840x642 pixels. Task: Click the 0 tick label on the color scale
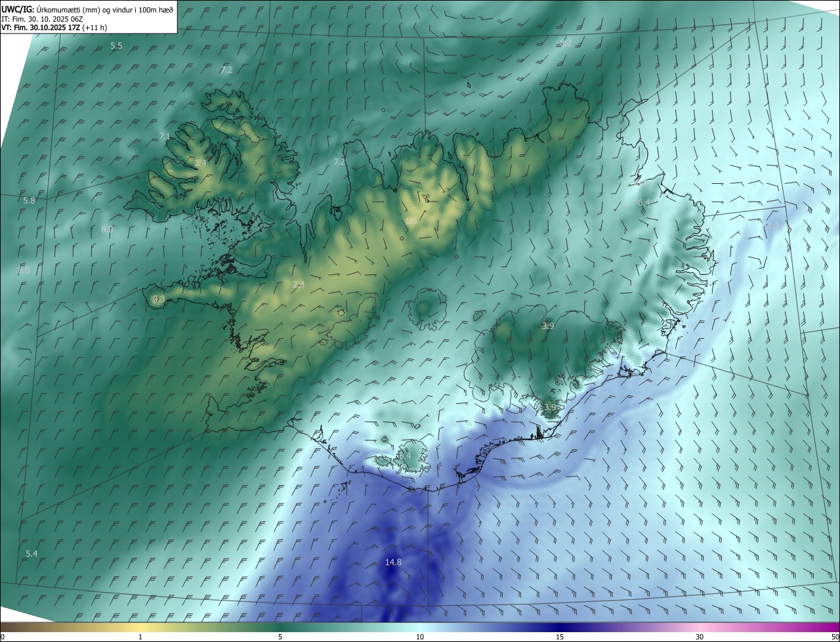[3, 637]
